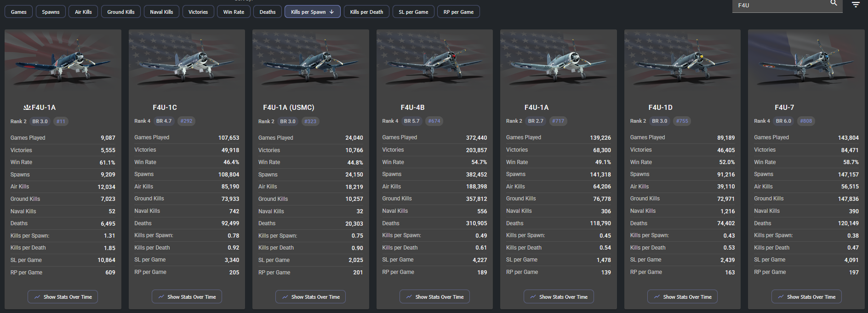868x313 pixels.
Task: Show Stats Over Time for F4U-1A (USMC)
Action: [x=310, y=297]
